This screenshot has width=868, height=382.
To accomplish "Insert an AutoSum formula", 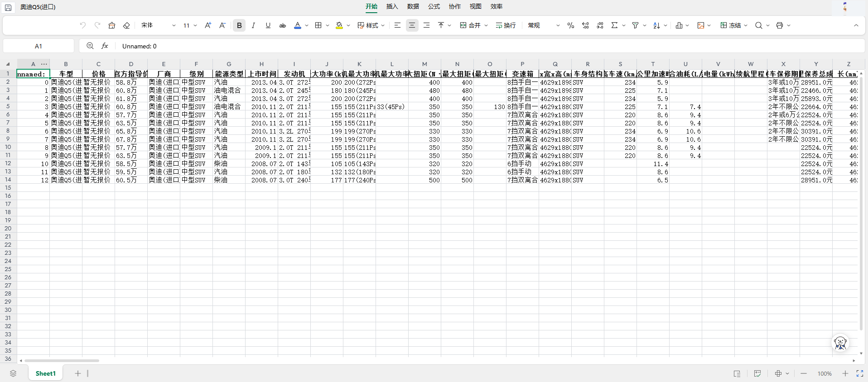I will click(614, 25).
